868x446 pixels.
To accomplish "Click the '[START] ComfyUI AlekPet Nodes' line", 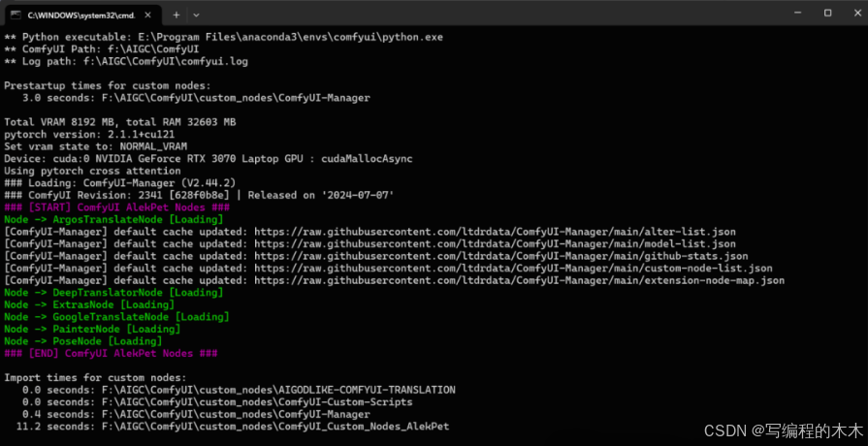I will click(116, 207).
